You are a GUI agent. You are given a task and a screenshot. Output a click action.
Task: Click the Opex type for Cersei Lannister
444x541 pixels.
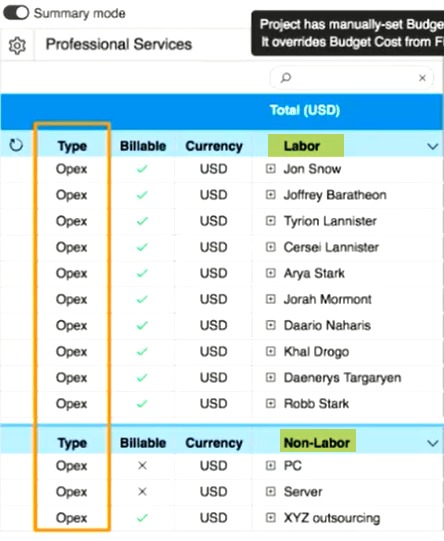point(71,247)
